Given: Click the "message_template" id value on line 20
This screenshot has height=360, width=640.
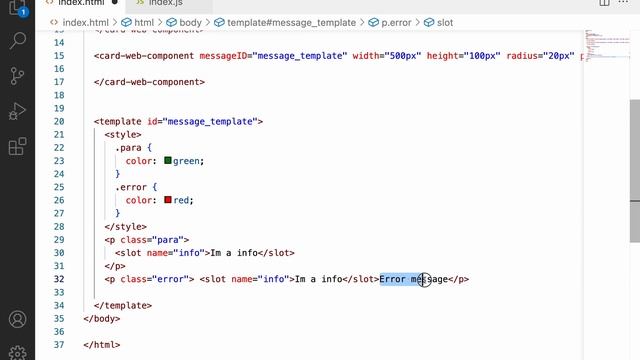Looking at the screenshot, I should 210,122.
